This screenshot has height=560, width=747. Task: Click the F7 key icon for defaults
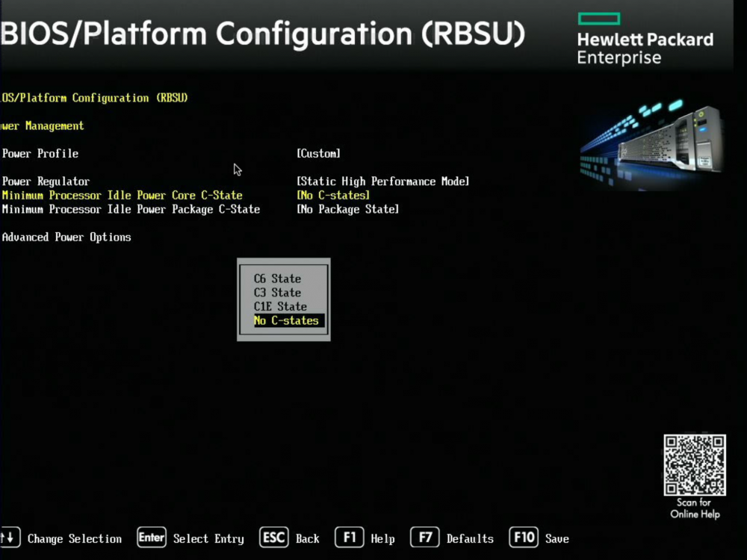(424, 538)
